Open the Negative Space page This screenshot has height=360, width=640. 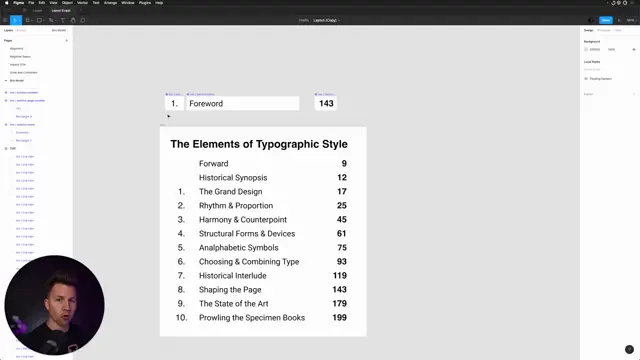click(20, 56)
